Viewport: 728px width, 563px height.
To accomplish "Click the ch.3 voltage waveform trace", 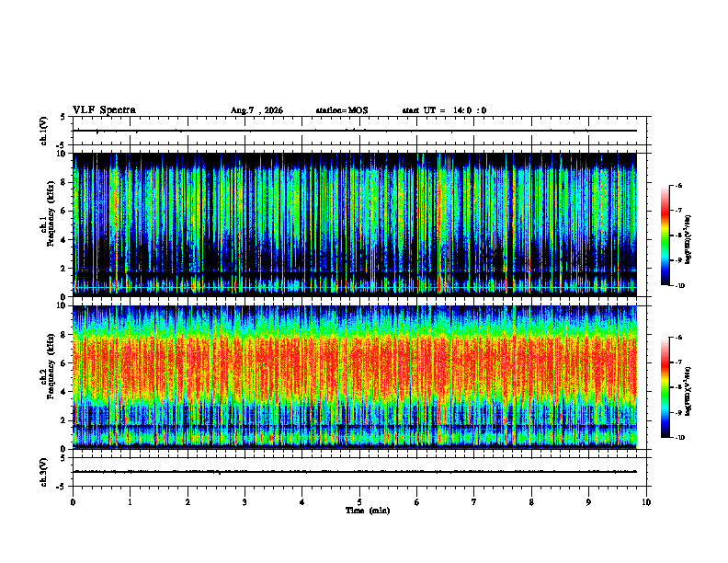I will pyautogui.click(x=355, y=472).
